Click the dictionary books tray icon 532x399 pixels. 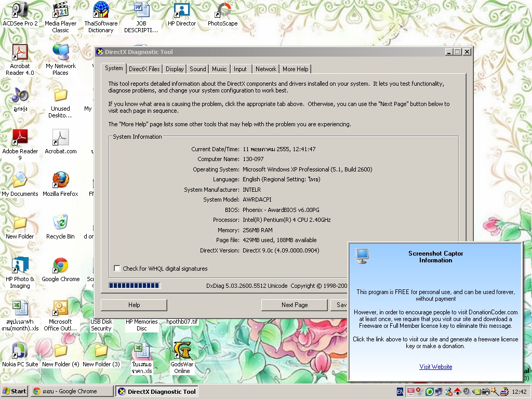[503, 392]
